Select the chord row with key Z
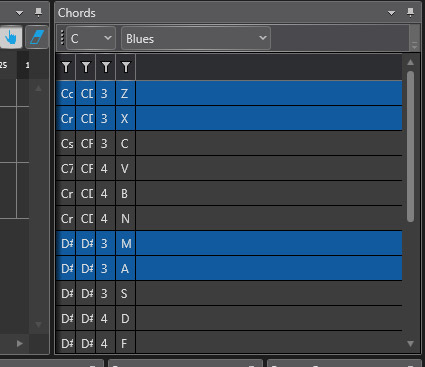Viewport: 425px width, 367px height. coord(229,93)
